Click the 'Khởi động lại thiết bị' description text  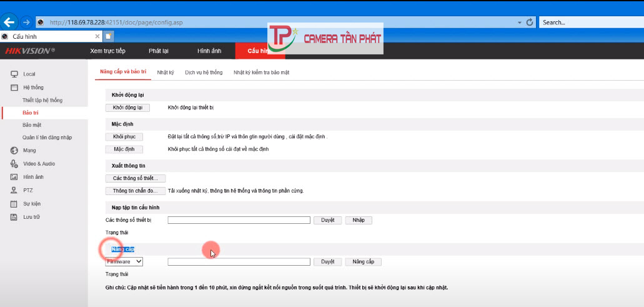point(191,108)
